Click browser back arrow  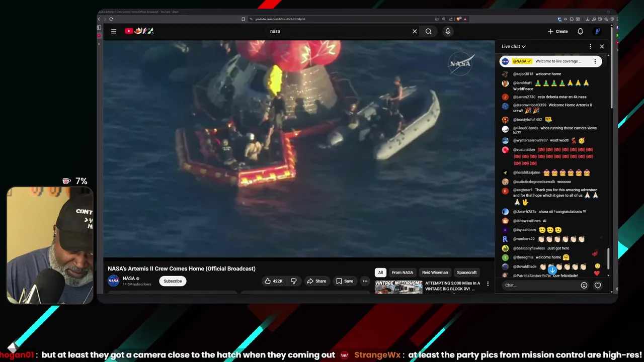coord(100,19)
